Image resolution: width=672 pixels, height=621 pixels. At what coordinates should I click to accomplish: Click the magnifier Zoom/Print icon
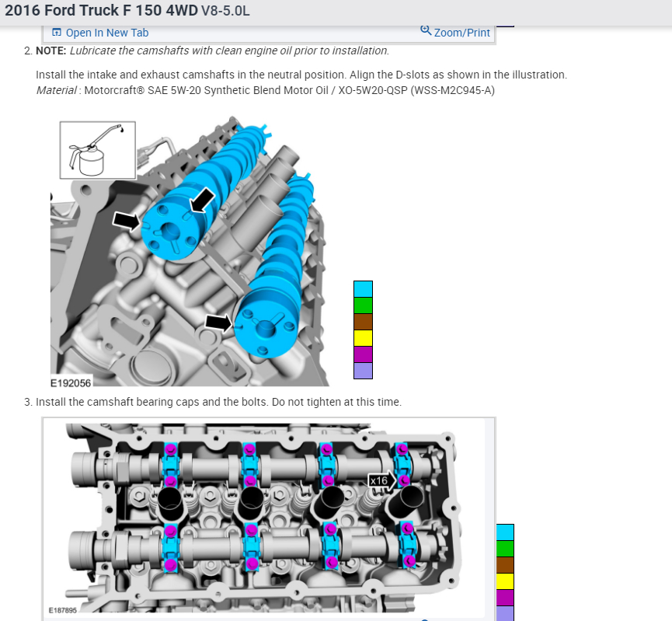click(426, 30)
